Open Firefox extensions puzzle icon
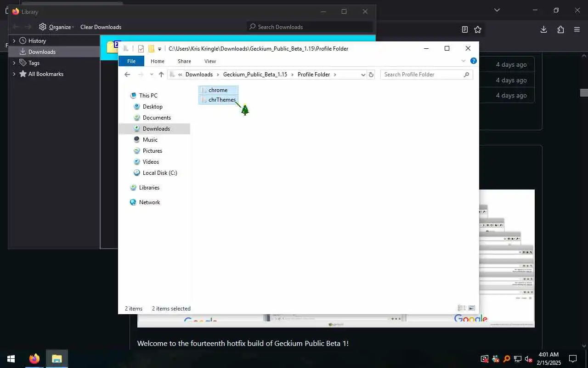The image size is (588, 368). pos(560,29)
